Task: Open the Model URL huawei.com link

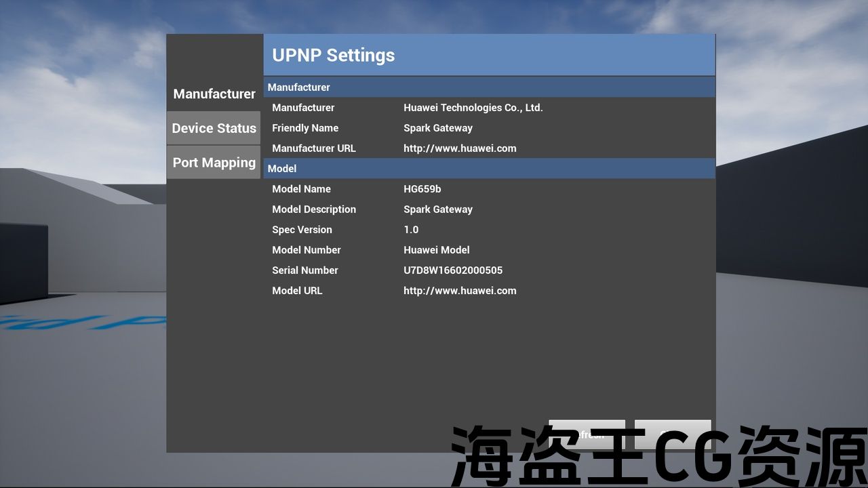Action: click(460, 291)
